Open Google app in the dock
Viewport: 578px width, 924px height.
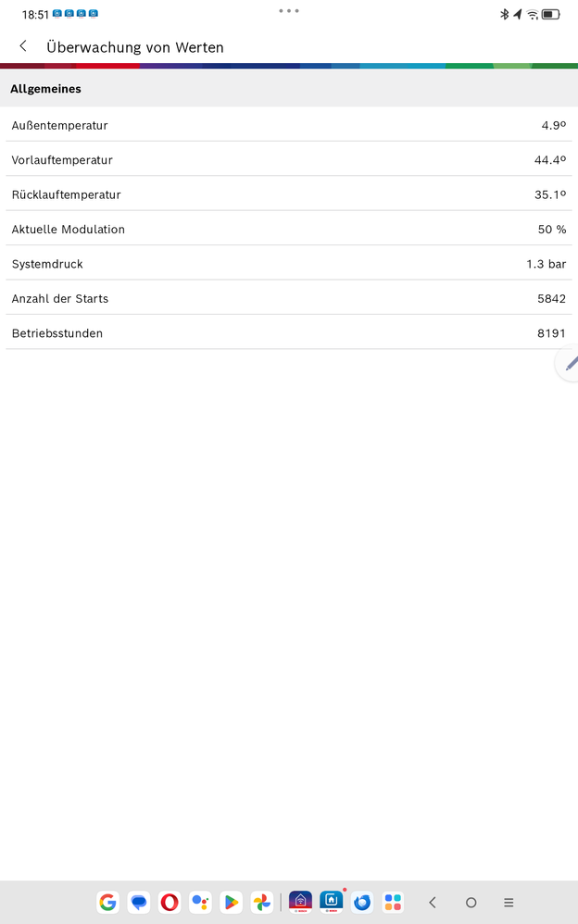click(x=108, y=902)
